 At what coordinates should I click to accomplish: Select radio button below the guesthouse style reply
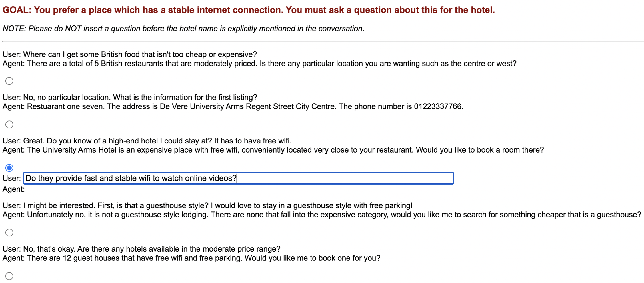[x=9, y=233]
